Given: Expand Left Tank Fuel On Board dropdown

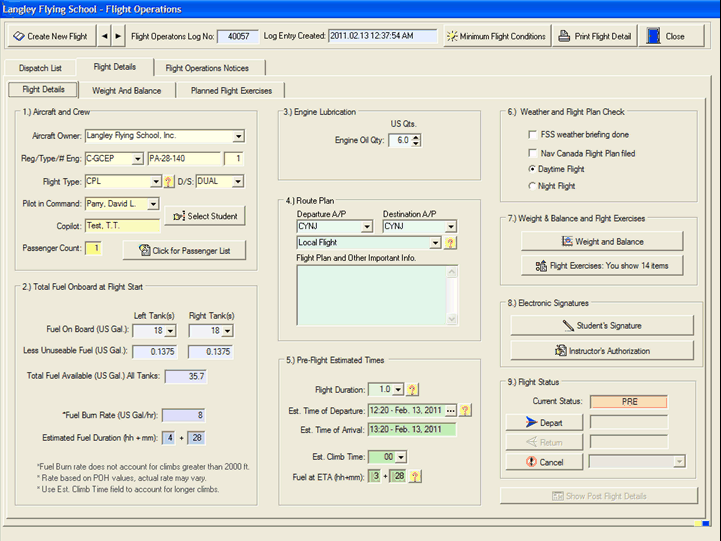Looking at the screenshot, I should pyautogui.click(x=169, y=331).
